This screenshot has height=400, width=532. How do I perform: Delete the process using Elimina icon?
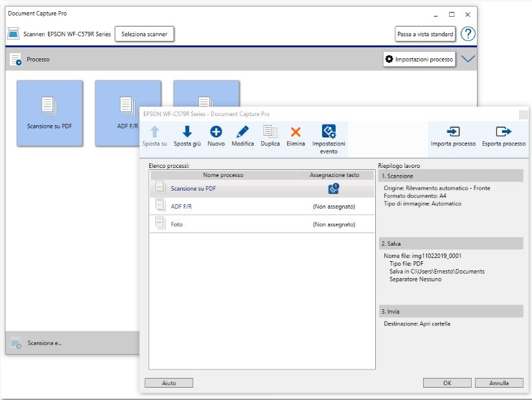point(295,132)
